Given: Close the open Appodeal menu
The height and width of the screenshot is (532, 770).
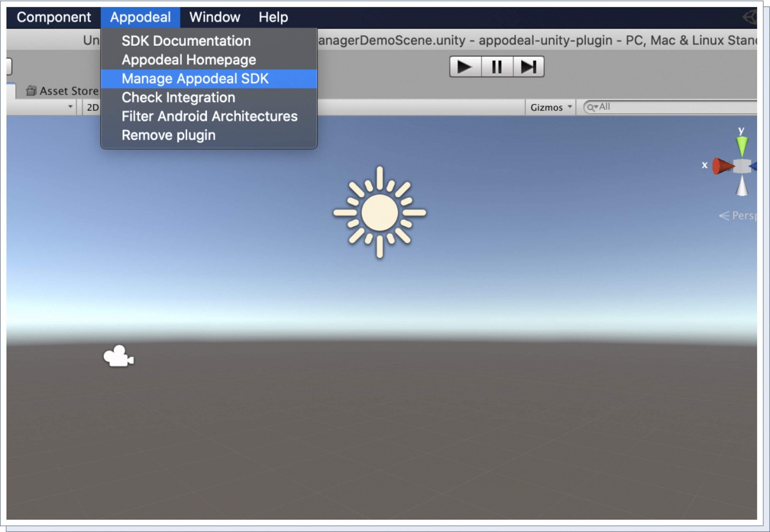Looking at the screenshot, I should point(140,17).
